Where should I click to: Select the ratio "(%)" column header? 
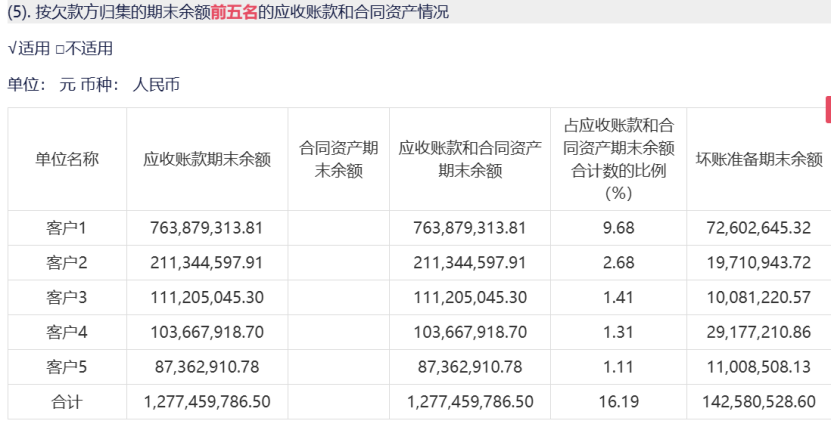pyautogui.click(x=618, y=159)
